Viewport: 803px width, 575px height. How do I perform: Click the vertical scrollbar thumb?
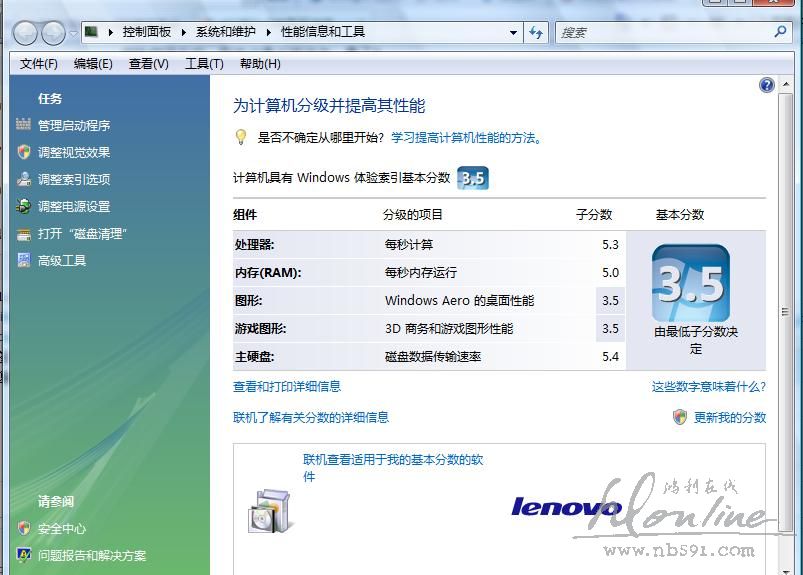(785, 312)
